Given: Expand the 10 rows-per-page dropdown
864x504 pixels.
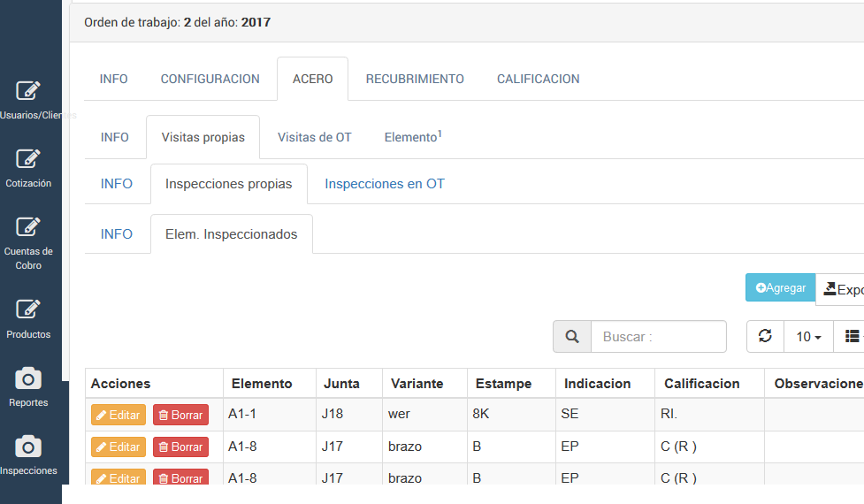Looking at the screenshot, I should 808,337.
